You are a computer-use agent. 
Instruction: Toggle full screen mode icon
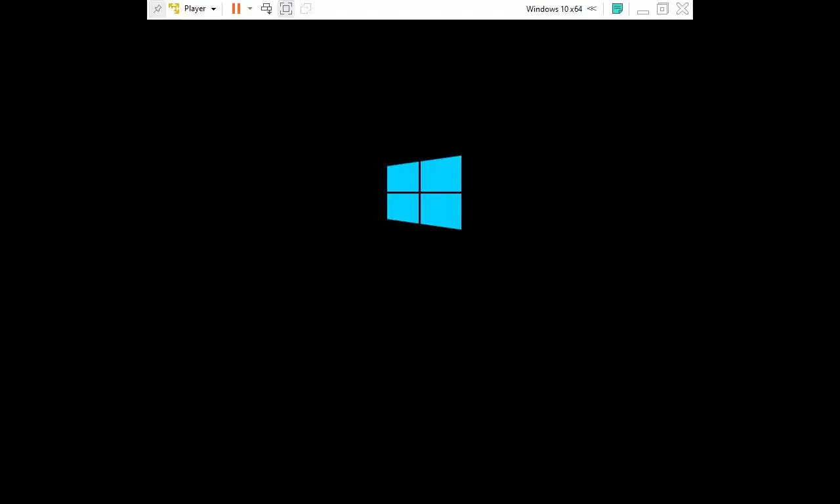click(286, 9)
